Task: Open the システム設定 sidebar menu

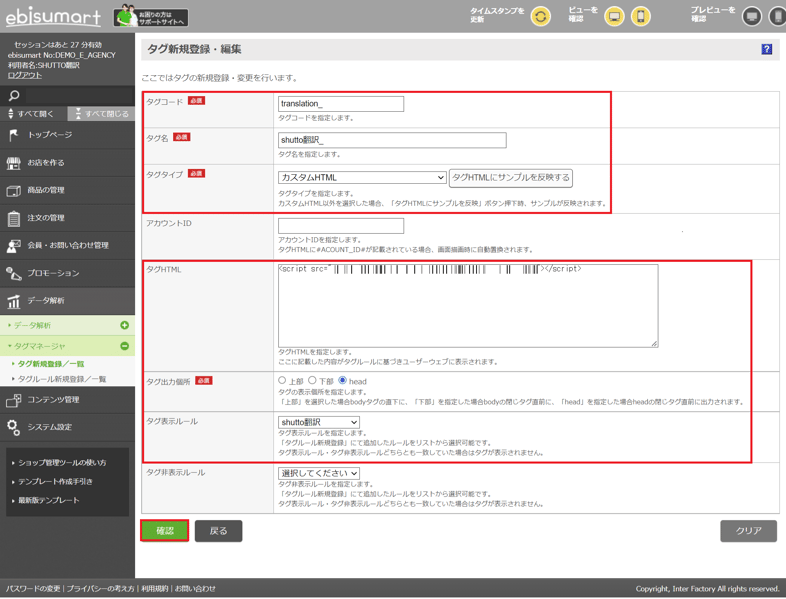Action: click(67, 427)
